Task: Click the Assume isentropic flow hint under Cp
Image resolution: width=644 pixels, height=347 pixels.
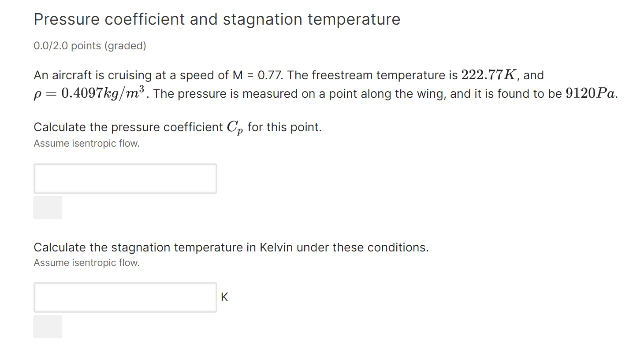Action: click(x=86, y=143)
